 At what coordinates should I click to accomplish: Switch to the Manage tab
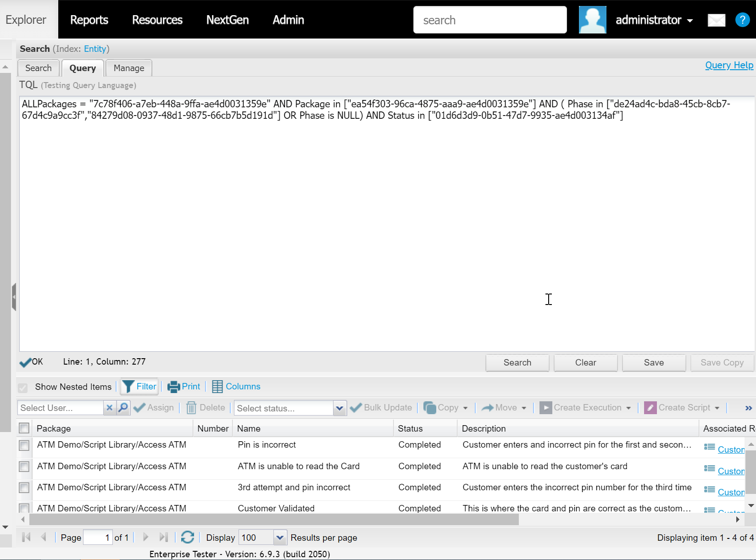pos(129,68)
